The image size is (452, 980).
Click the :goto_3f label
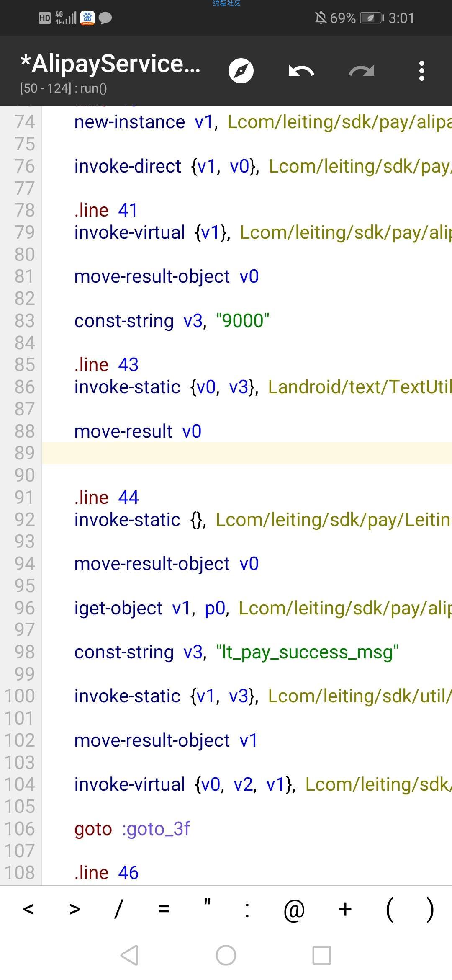point(156,829)
